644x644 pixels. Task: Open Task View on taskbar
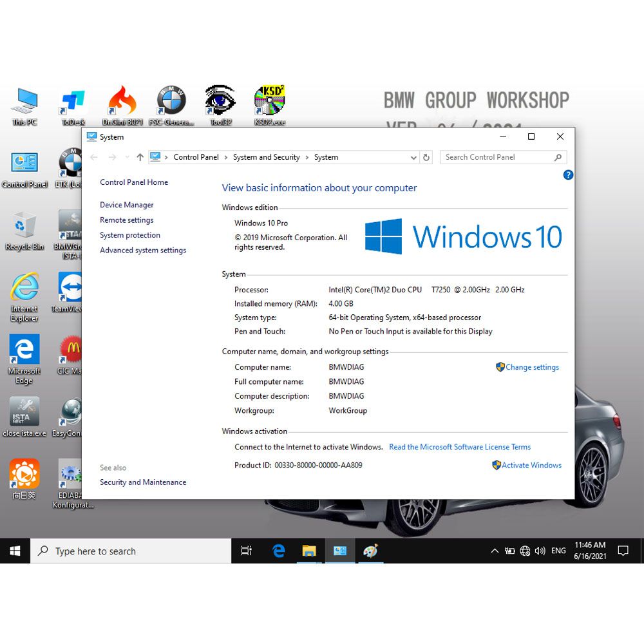pos(246,551)
